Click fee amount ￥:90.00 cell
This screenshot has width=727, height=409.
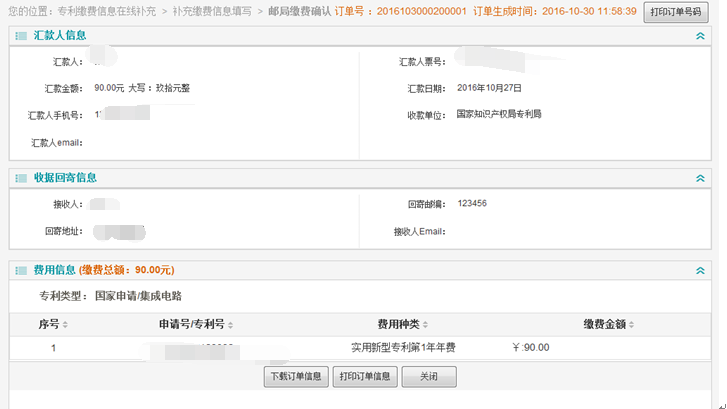tap(531, 348)
